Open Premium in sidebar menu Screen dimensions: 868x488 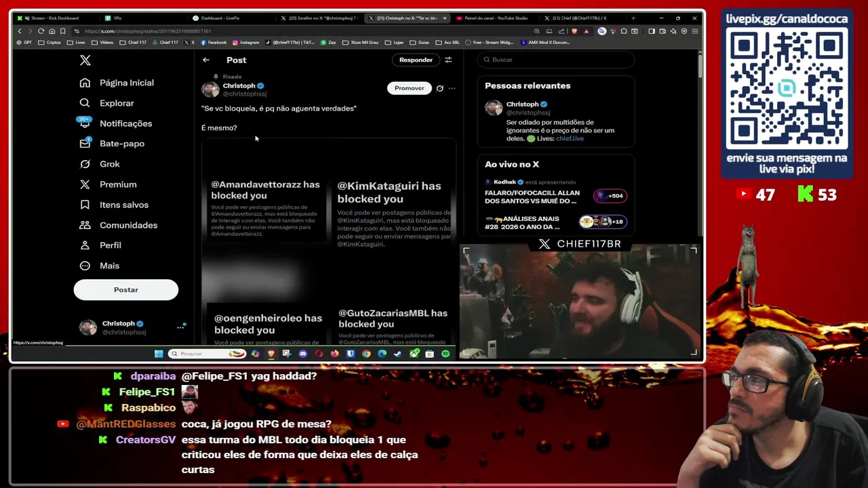coord(108,184)
